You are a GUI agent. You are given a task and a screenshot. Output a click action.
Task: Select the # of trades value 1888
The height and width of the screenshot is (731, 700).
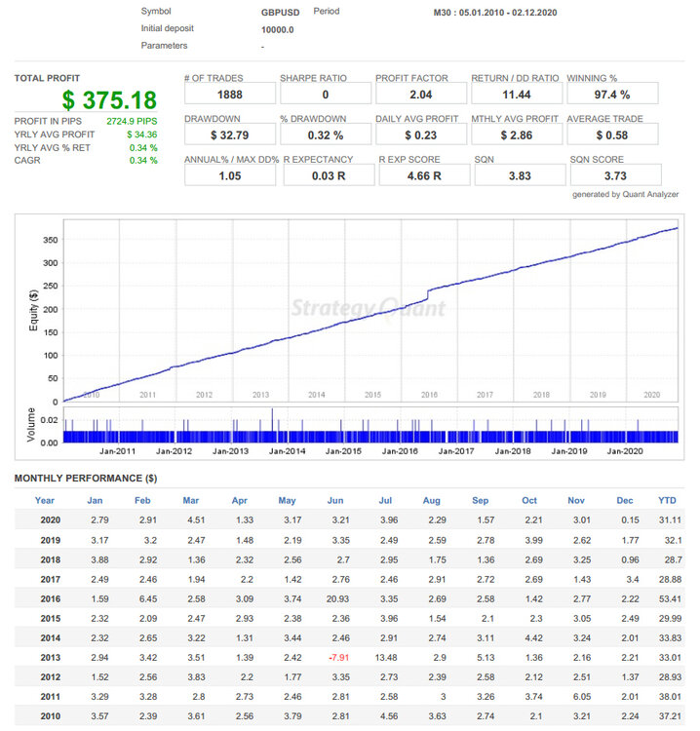pos(230,95)
